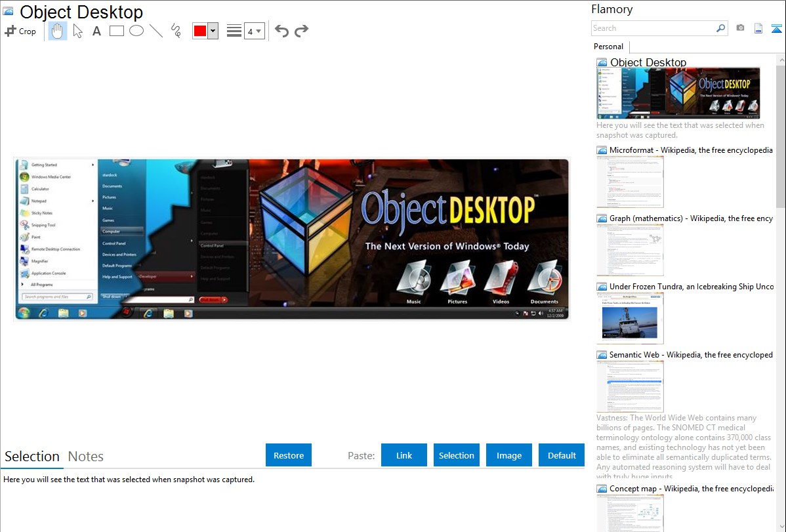Switch to the Notes tab
786x532 pixels.
click(x=86, y=457)
